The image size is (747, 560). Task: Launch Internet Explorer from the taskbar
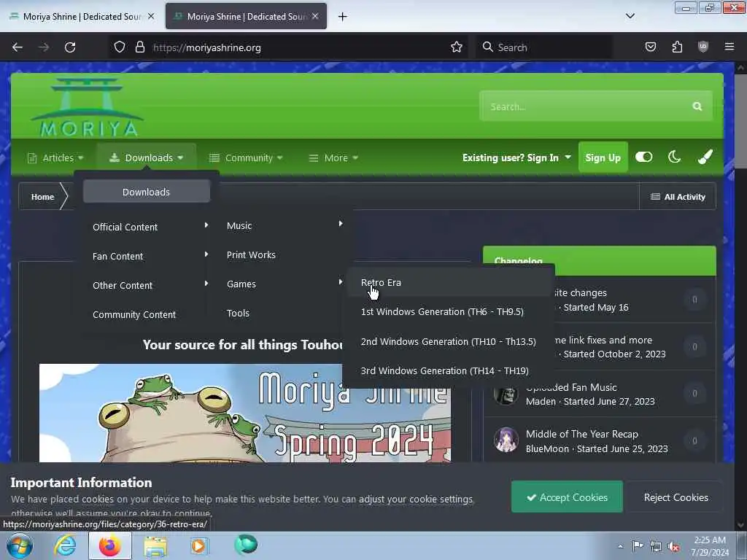pyautogui.click(x=65, y=545)
